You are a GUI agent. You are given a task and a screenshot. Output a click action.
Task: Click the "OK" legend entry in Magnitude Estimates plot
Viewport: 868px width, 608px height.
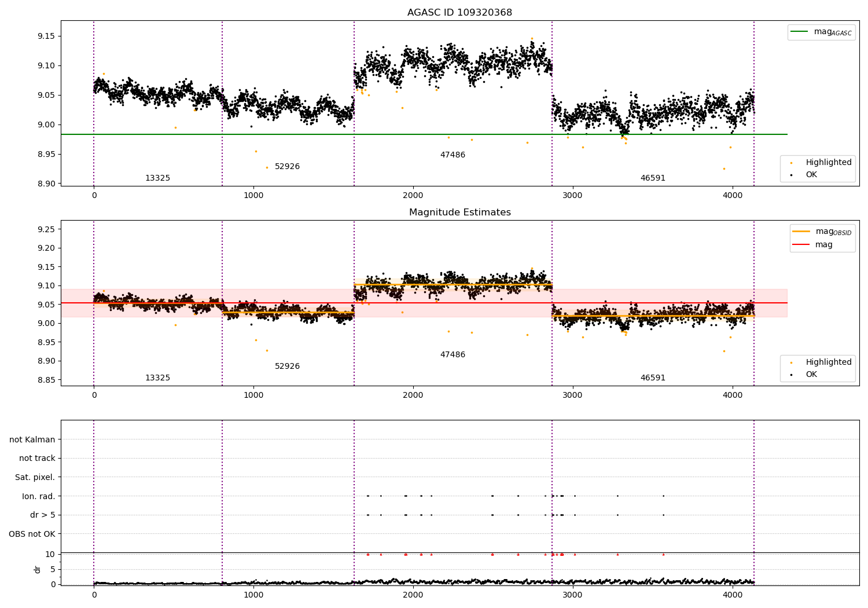(804, 374)
